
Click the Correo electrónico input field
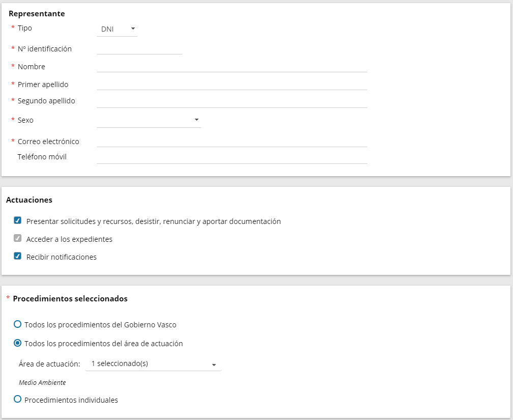(x=232, y=141)
